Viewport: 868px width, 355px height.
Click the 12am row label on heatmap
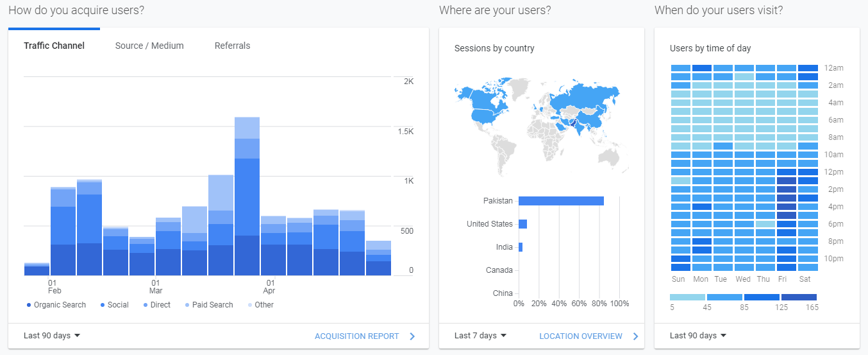coord(834,68)
